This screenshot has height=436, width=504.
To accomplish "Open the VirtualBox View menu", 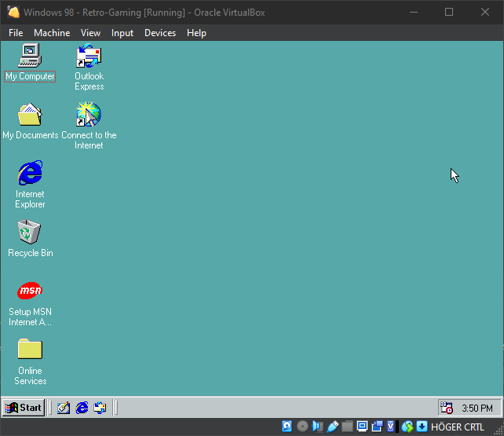I will [x=90, y=33].
